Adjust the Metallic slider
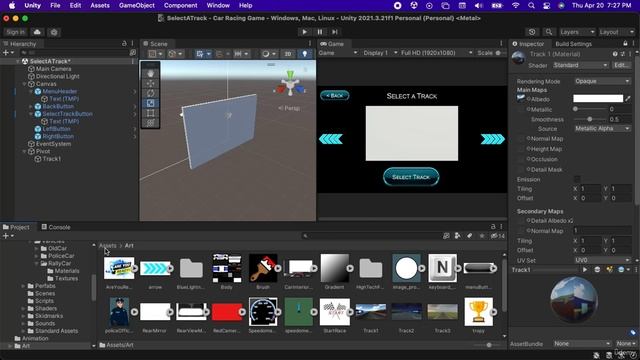Viewport: 640px width, 360px height. pos(590,109)
